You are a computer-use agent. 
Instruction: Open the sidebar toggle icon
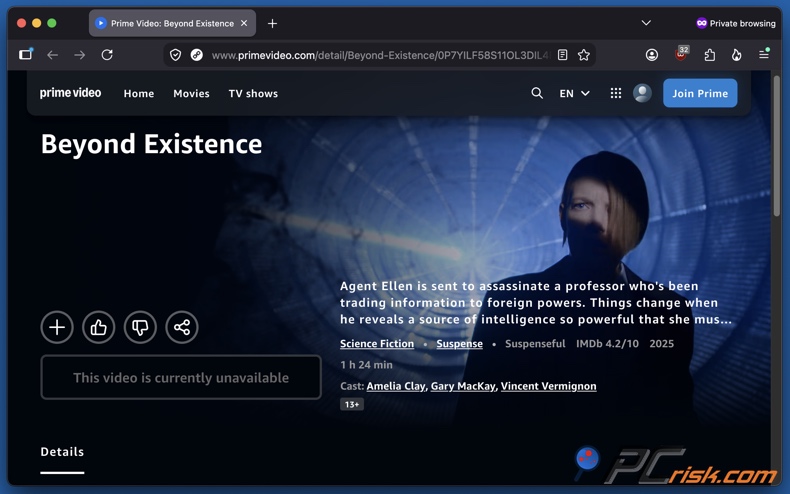[26, 54]
